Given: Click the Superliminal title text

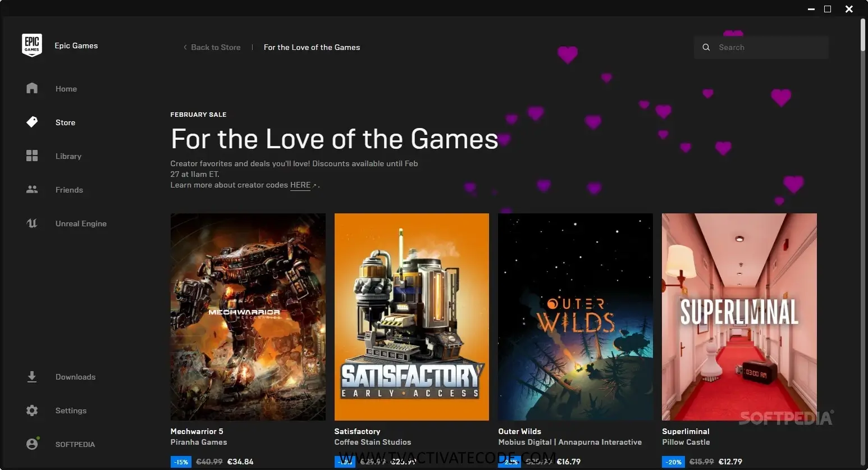Looking at the screenshot, I should [x=686, y=431].
